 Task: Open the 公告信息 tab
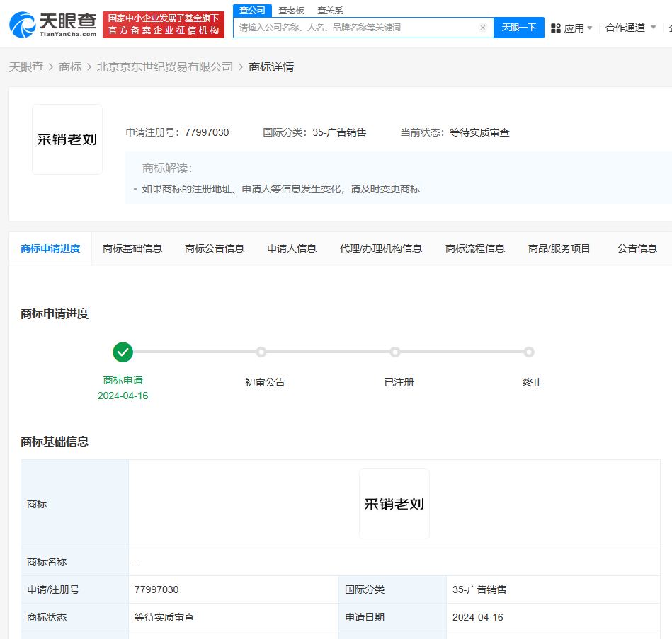(x=636, y=248)
